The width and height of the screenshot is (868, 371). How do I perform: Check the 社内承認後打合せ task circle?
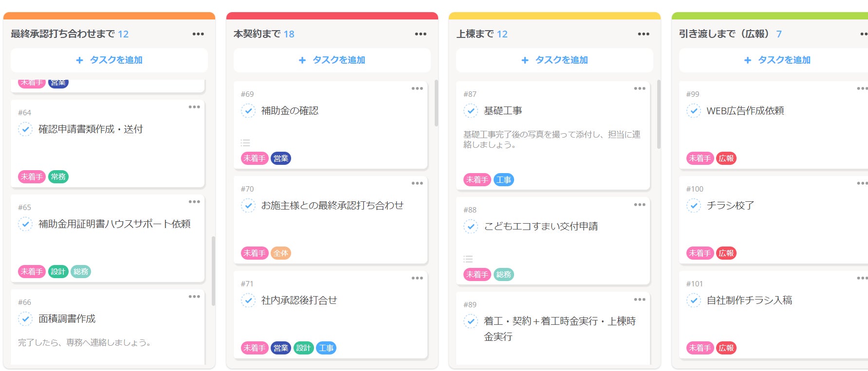click(x=248, y=300)
